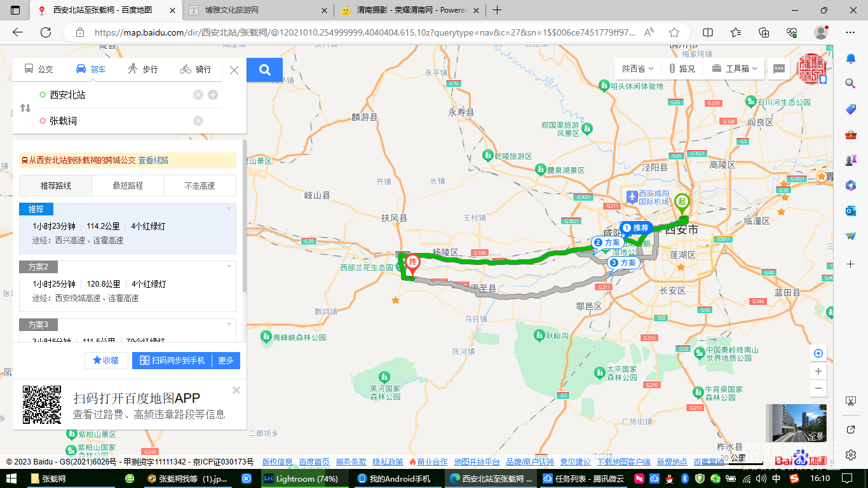Switch to 骑行 cycling mode
The width and height of the screenshot is (868, 488).
point(195,69)
